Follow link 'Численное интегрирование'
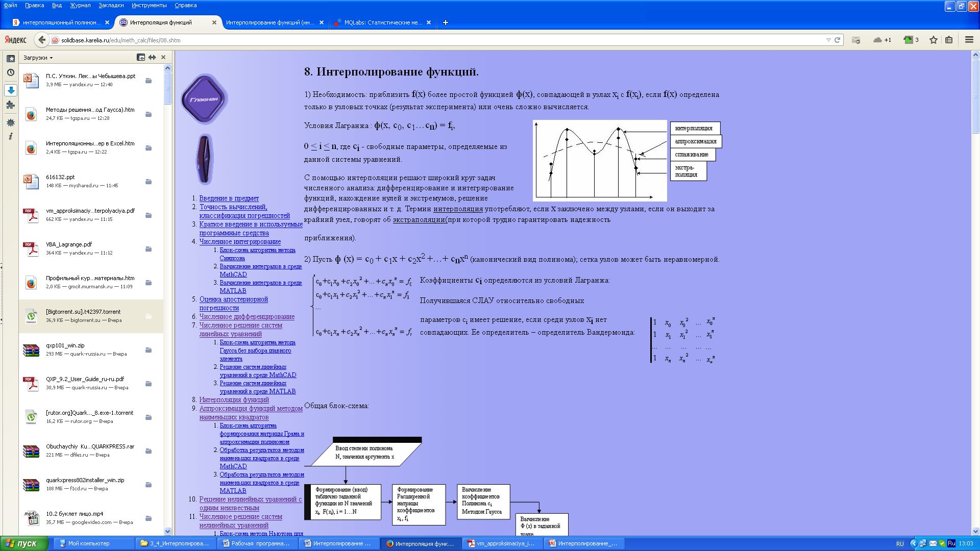 [x=240, y=241]
